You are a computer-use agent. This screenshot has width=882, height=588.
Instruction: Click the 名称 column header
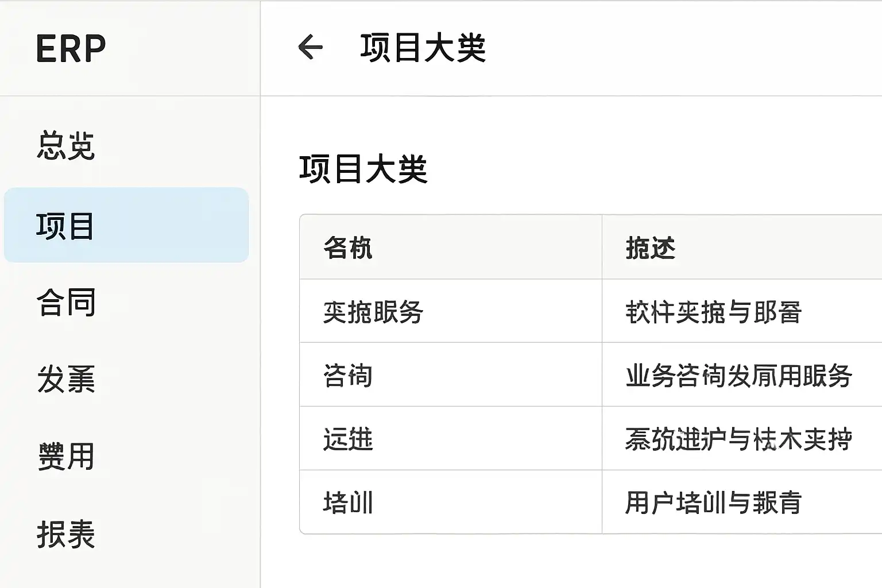point(348,248)
